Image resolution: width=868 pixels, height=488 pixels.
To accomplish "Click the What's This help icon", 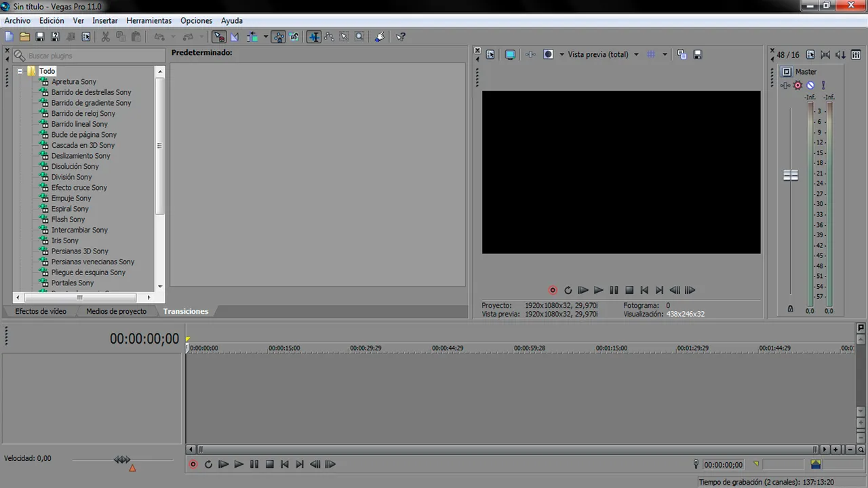I will point(400,37).
